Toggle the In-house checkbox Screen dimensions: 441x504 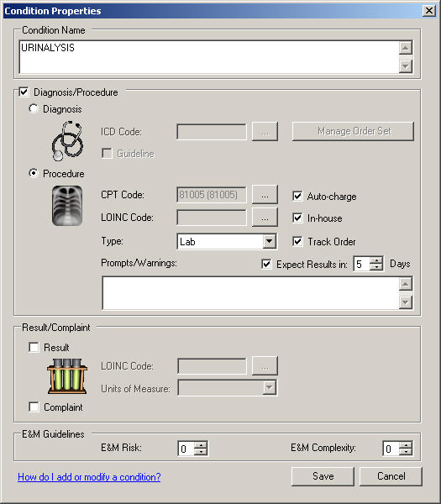pyautogui.click(x=297, y=218)
